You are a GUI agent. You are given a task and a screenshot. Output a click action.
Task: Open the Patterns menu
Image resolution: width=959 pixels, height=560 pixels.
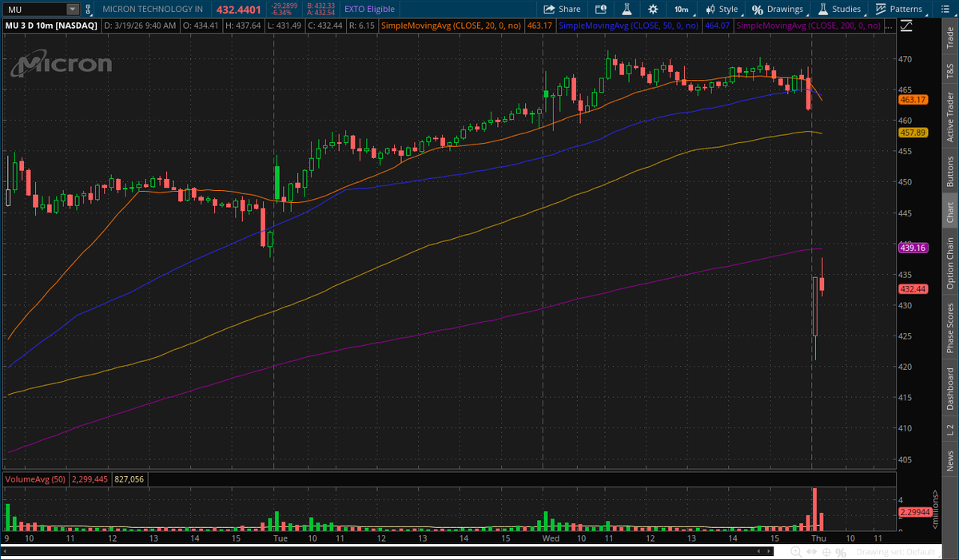(898, 9)
